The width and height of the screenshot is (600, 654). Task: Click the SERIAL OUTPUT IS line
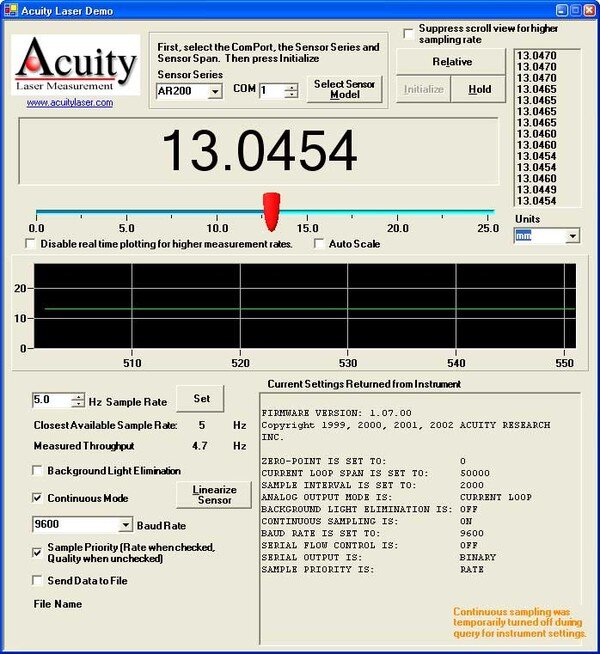379,557
